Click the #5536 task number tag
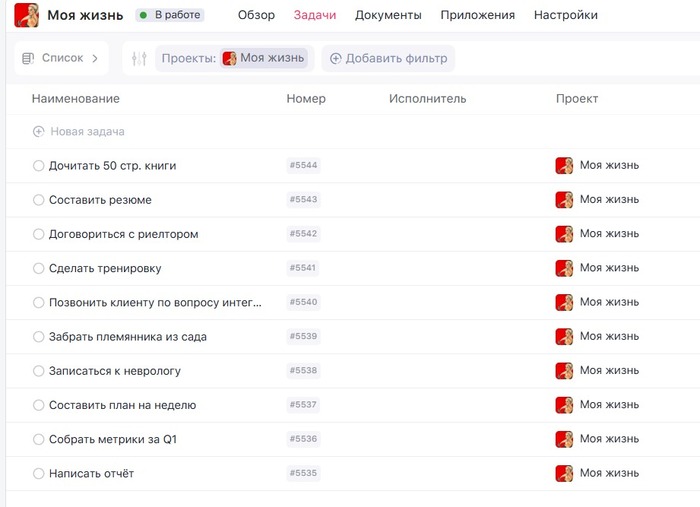 coord(303,439)
